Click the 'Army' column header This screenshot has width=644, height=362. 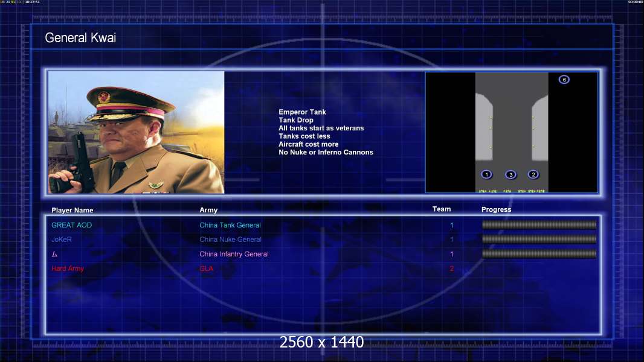[208, 210]
